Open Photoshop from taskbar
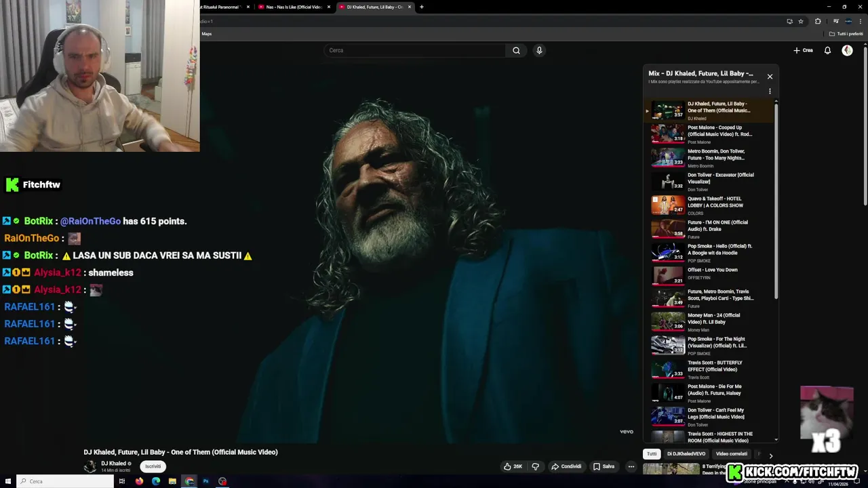 [x=205, y=481]
